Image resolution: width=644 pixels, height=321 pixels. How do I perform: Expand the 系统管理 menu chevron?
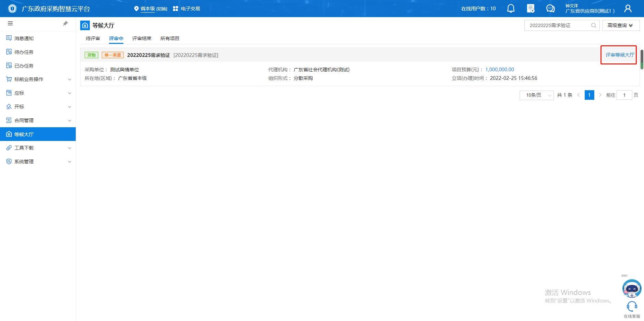pyautogui.click(x=70, y=162)
